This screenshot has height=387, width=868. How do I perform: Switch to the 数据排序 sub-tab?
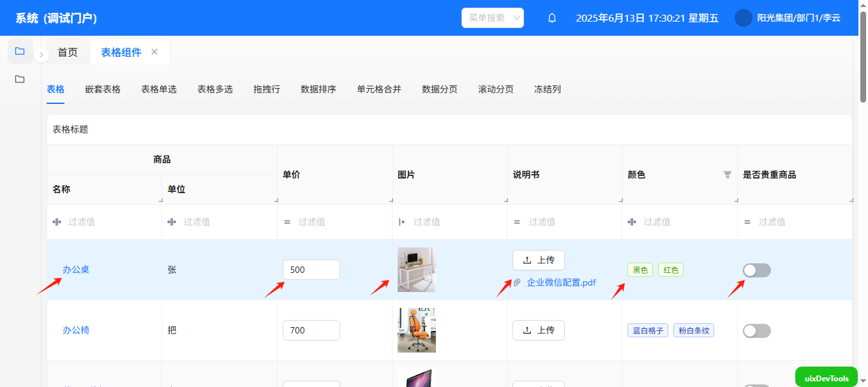point(318,89)
